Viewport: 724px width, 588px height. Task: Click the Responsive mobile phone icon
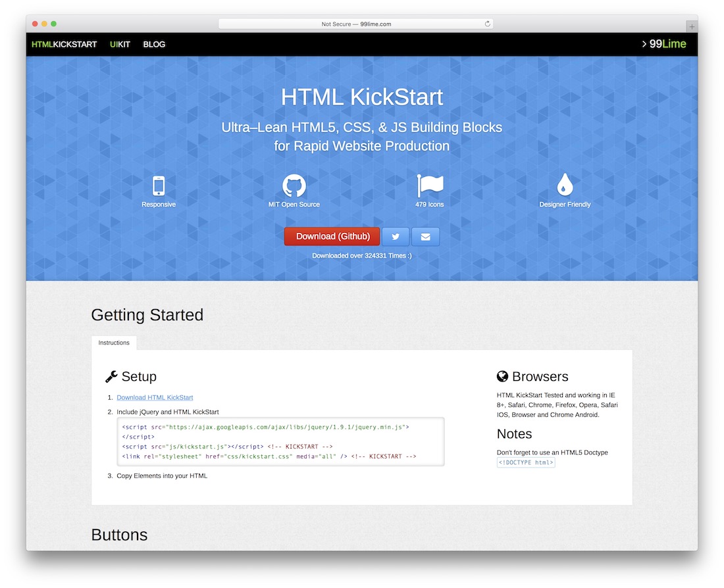click(x=159, y=185)
